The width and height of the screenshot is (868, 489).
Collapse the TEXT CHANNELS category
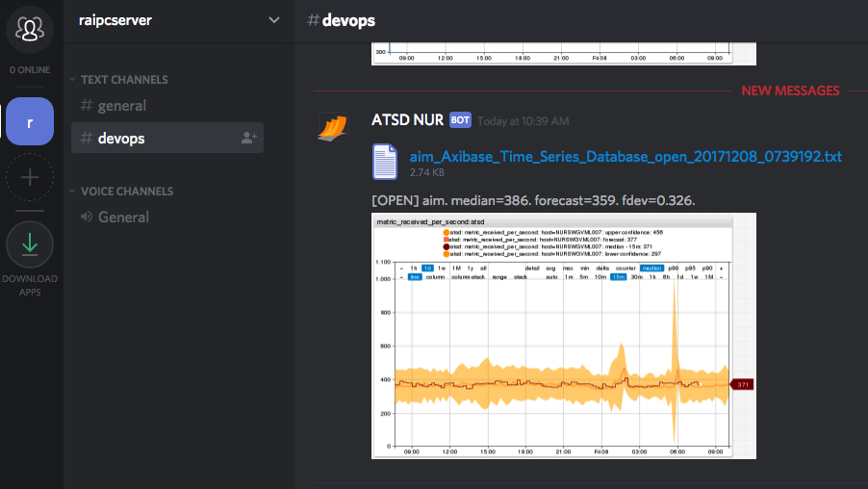123,80
